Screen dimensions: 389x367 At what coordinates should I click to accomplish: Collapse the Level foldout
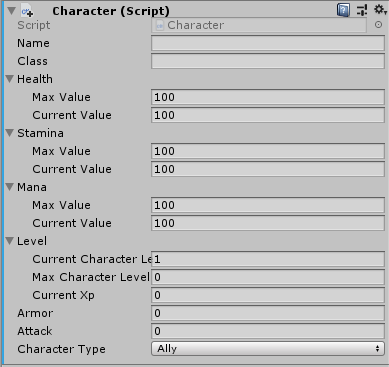(10, 241)
